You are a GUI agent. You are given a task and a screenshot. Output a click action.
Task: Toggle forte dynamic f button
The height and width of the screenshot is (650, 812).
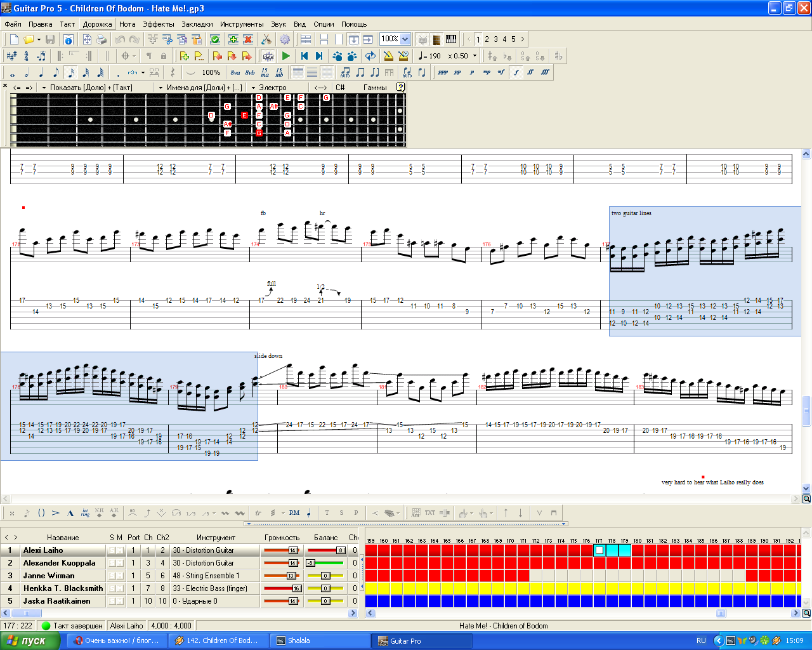click(516, 72)
